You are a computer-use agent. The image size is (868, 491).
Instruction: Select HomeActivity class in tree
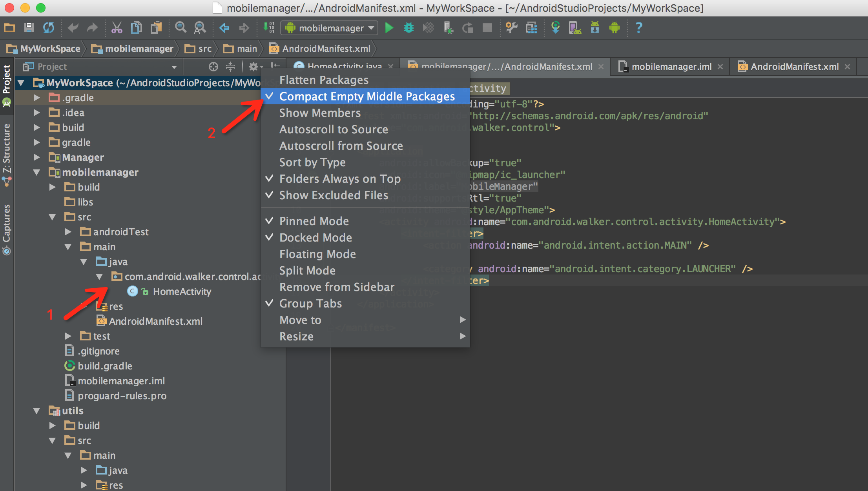(182, 291)
